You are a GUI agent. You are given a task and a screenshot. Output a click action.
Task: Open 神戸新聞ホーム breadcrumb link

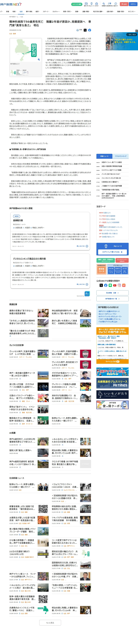tap(14, 17)
